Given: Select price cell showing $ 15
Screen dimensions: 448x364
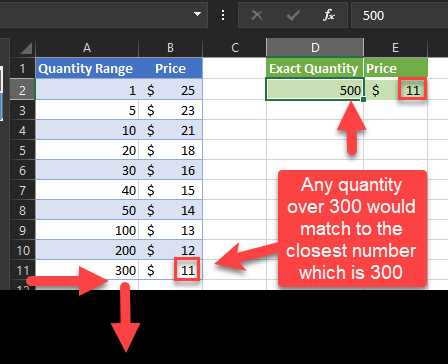Looking at the screenshot, I should [x=170, y=190].
